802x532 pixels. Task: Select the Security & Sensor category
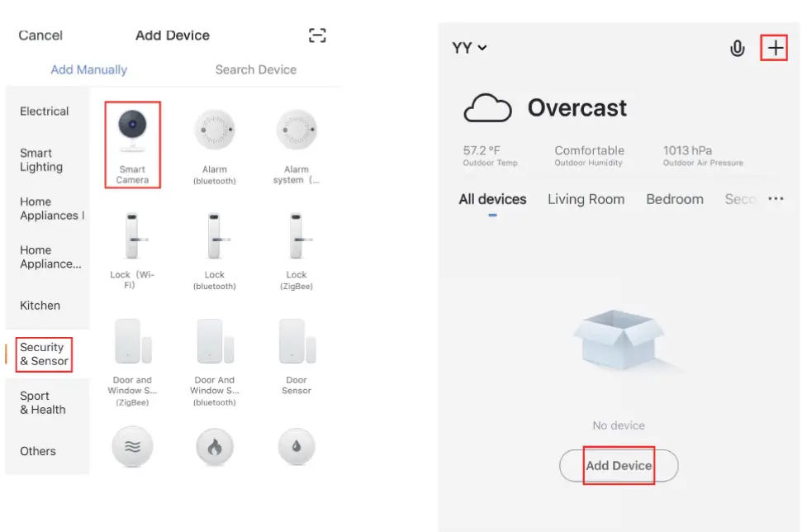pyautogui.click(x=44, y=354)
